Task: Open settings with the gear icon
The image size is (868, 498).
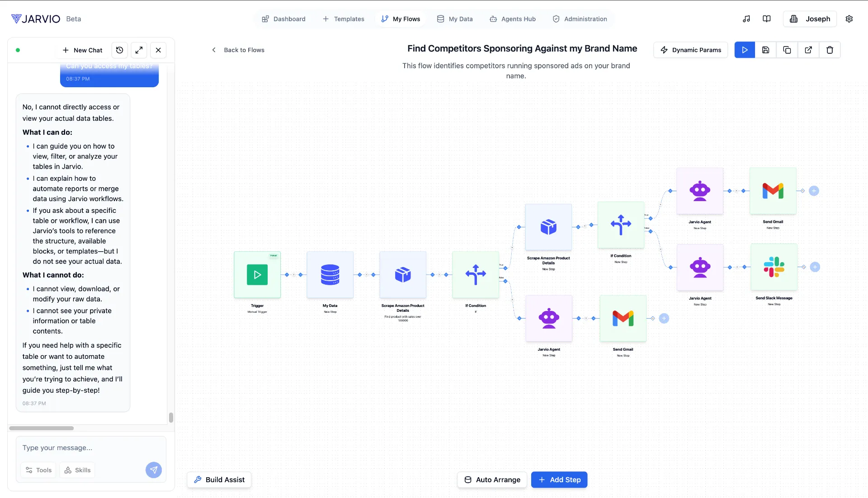Action: coord(849,19)
